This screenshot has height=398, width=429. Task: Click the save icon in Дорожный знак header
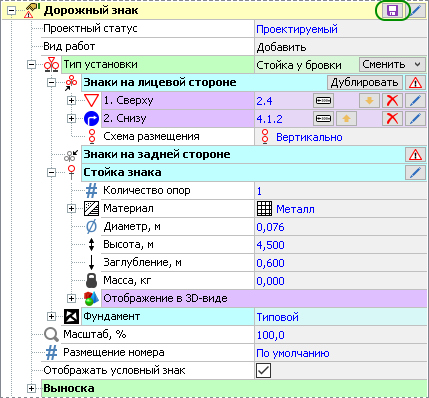click(x=392, y=11)
